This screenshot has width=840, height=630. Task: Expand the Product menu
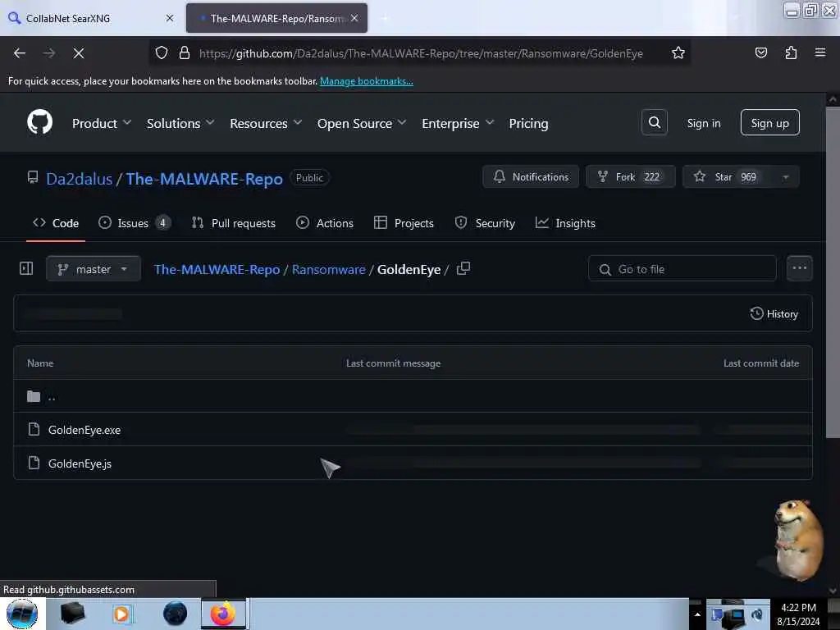(101, 123)
